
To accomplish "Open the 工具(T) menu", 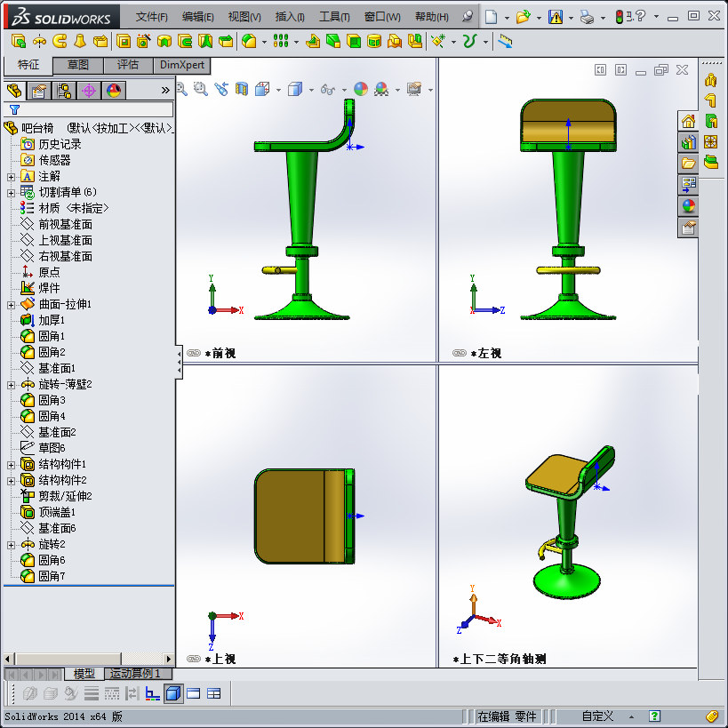I will tap(335, 17).
